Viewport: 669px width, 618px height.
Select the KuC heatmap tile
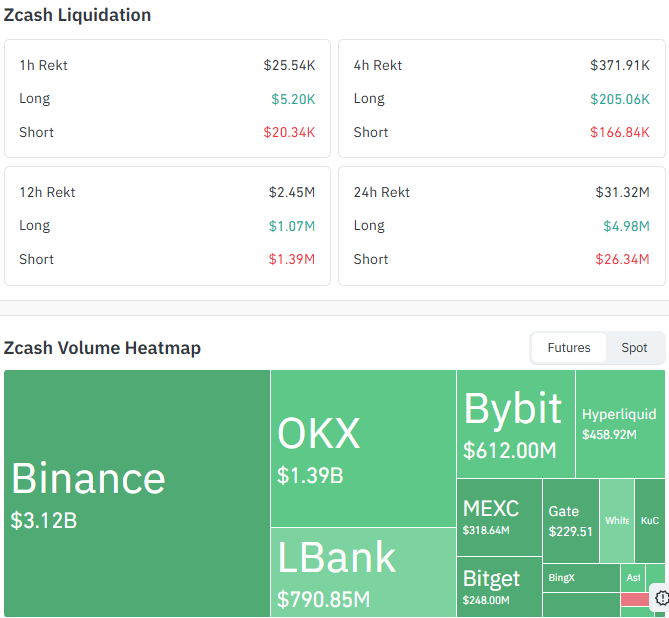(650, 521)
